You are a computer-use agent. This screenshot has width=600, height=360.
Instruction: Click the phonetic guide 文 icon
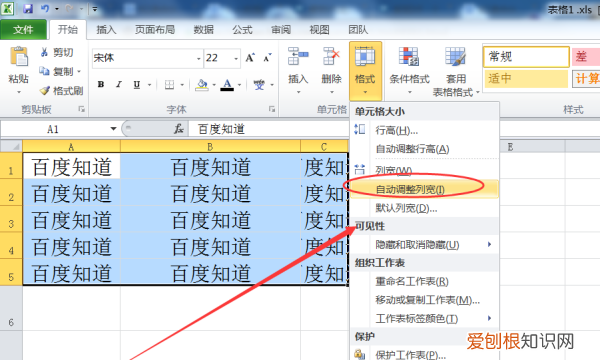coord(259,85)
